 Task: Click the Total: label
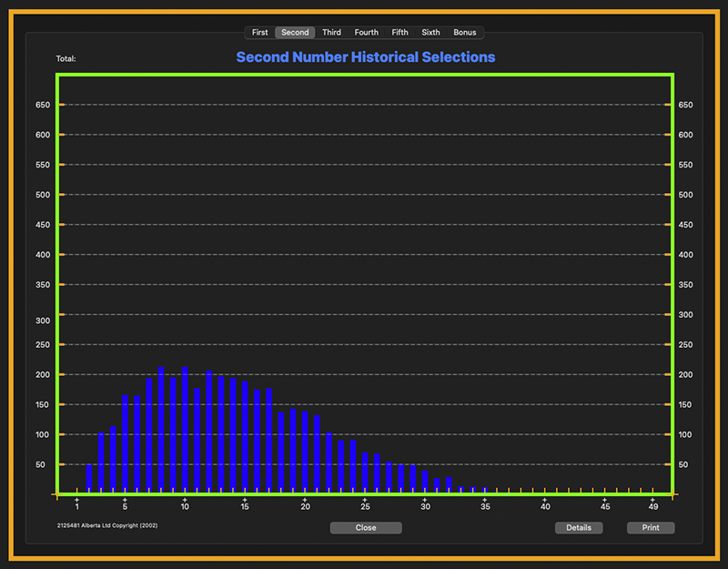tap(66, 59)
